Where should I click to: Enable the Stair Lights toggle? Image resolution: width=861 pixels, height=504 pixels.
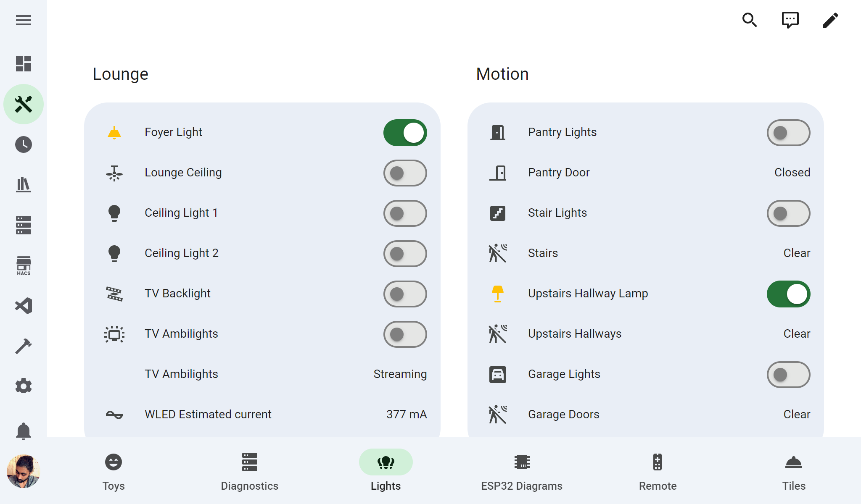[x=788, y=213]
